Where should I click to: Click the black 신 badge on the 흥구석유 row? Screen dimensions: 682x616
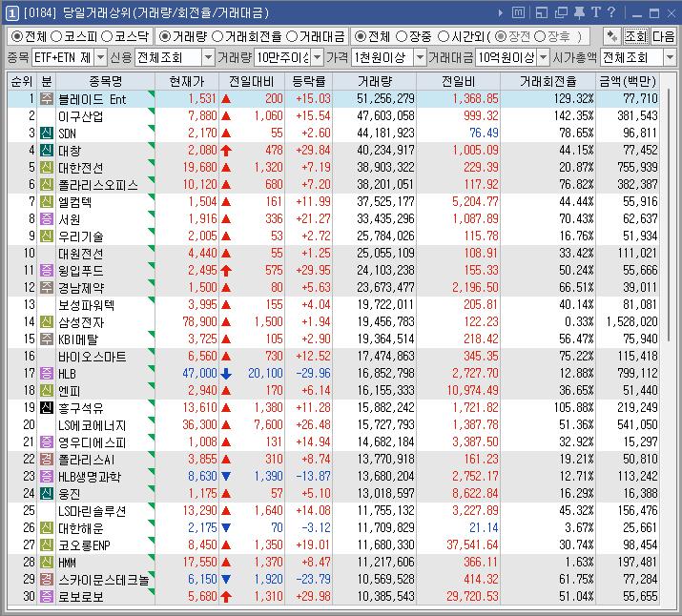pyautogui.click(x=47, y=407)
